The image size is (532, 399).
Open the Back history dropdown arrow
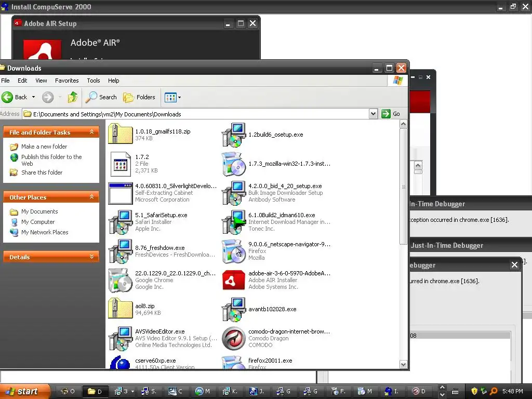(x=33, y=97)
